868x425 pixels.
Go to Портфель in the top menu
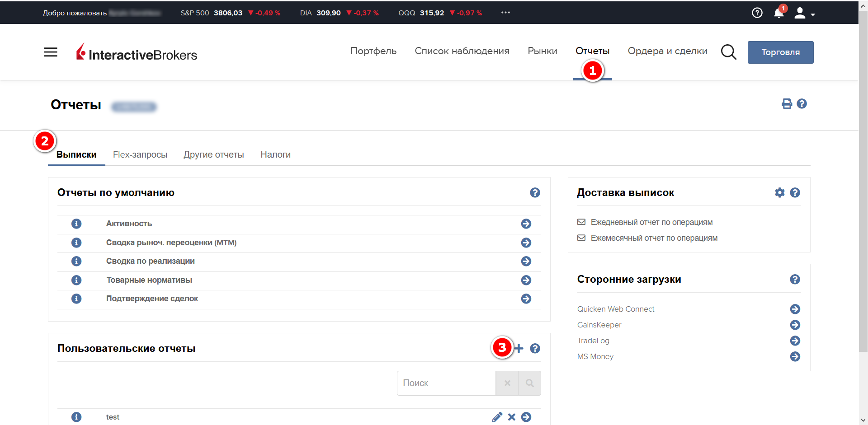coord(373,51)
